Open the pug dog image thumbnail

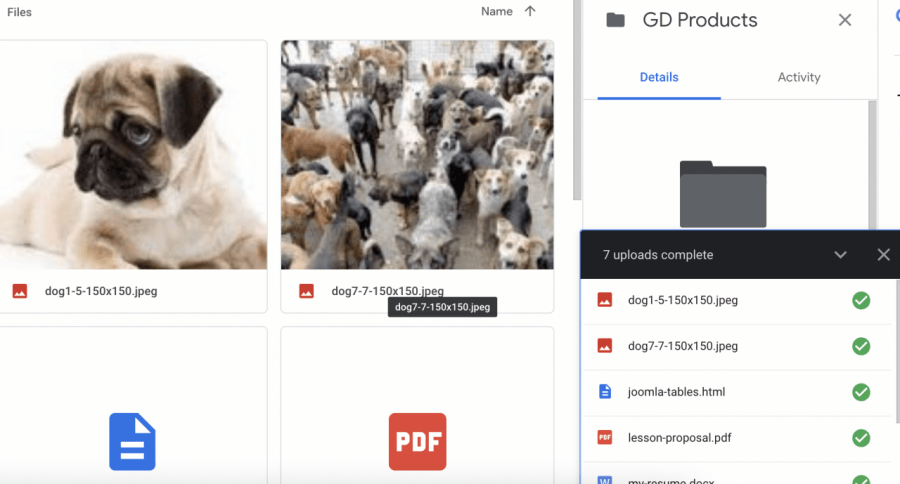tap(133, 155)
